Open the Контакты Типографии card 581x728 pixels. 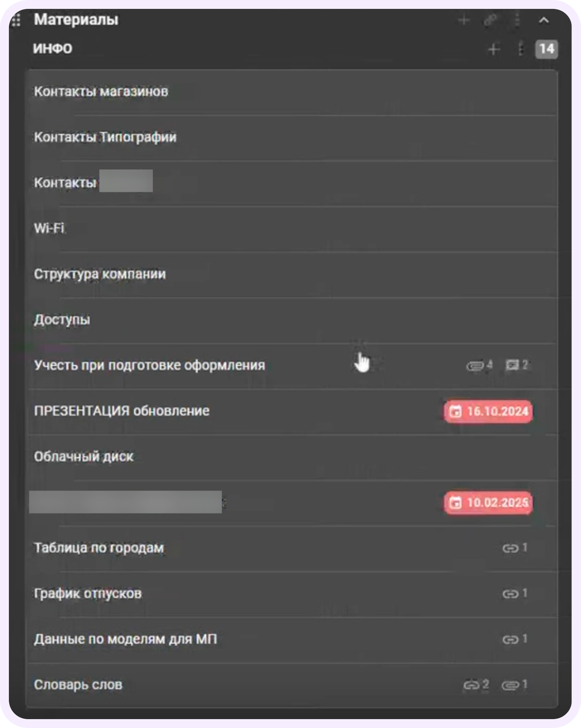pyautogui.click(x=292, y=137)
